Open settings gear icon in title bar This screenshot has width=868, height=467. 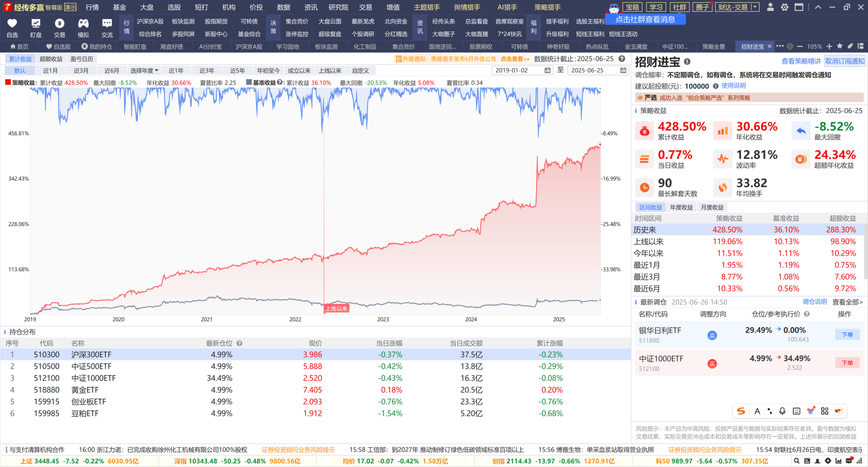784,7
